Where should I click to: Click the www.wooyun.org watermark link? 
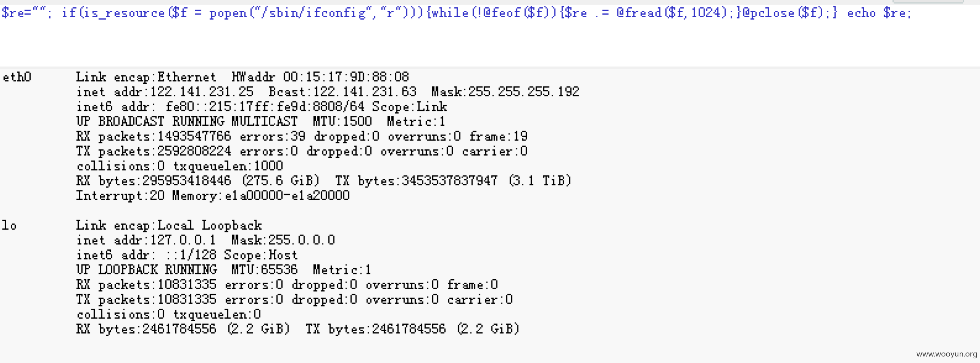(x=947, y=354)
